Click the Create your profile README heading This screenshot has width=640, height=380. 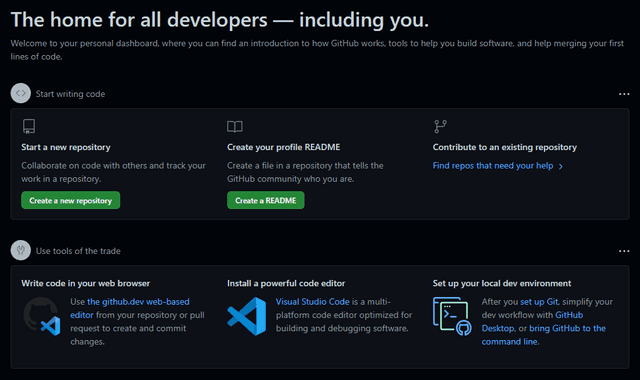[283, 147]
